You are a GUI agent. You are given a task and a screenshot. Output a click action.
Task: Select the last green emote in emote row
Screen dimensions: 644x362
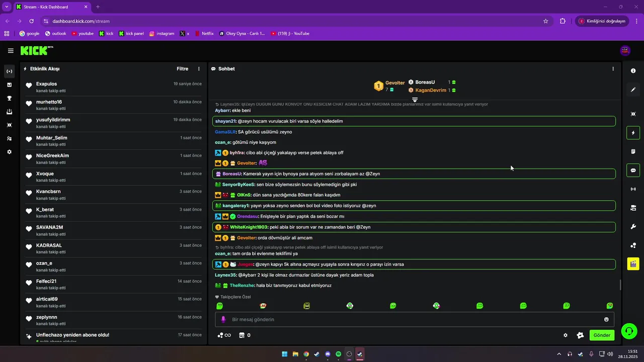point(610,306)
